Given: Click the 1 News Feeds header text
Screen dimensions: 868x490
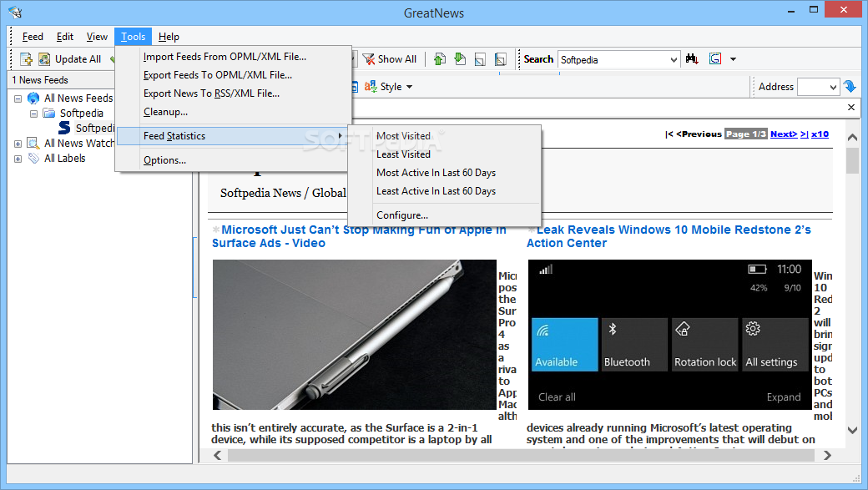Looking at the screenshot, I should (x=40, y=80).
